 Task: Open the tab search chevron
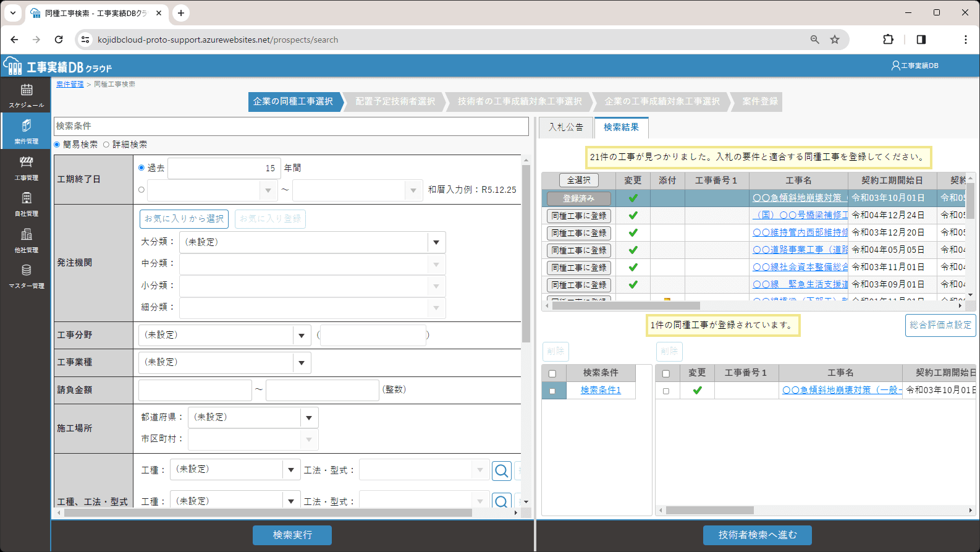tap(12, 13)
